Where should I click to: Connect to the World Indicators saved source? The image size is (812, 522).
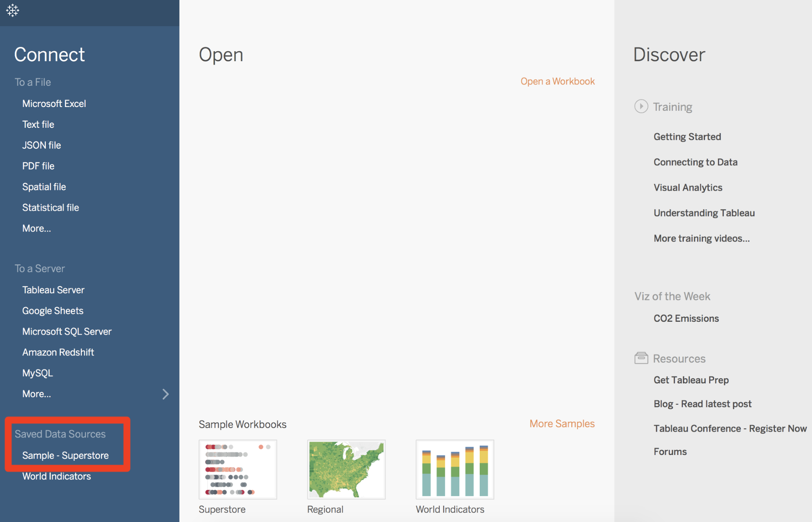coord(57,476)
